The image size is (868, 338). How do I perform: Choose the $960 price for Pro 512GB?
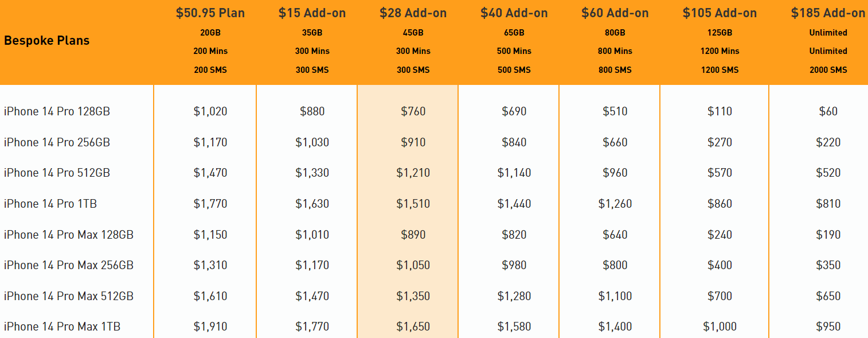pyautogui.click(x=615, y=173)
